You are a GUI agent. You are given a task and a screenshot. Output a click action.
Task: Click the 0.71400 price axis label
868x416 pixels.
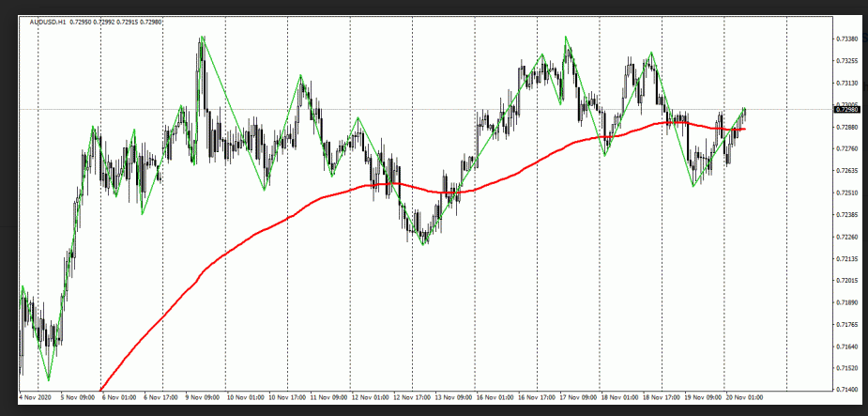click(847, 389)
